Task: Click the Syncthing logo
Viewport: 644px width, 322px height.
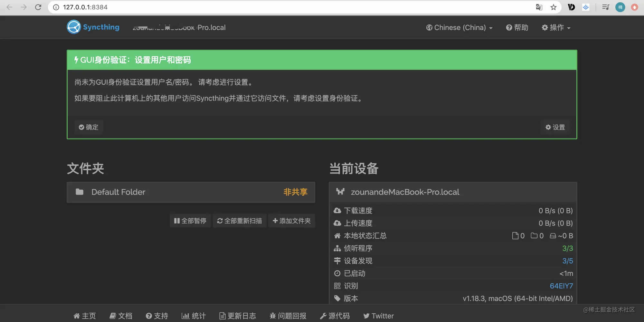Action: pyautogui.click(x=93, y=27)
